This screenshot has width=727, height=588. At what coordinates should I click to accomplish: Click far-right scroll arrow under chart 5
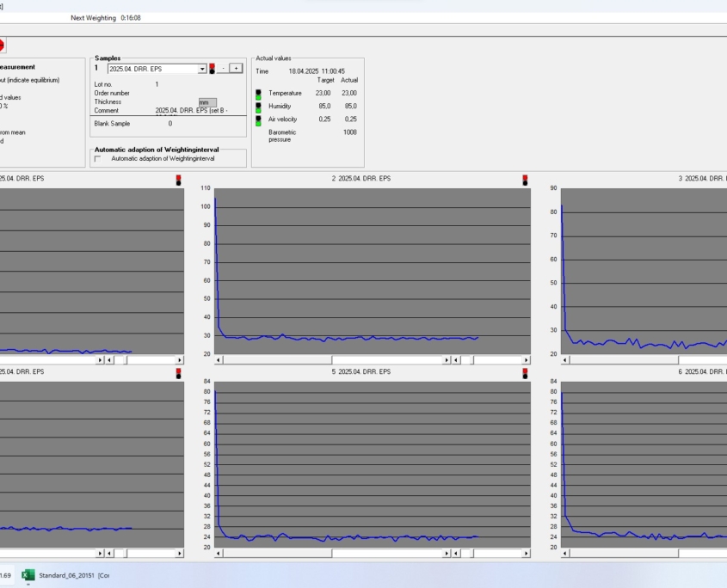click(x=526, y=554)
